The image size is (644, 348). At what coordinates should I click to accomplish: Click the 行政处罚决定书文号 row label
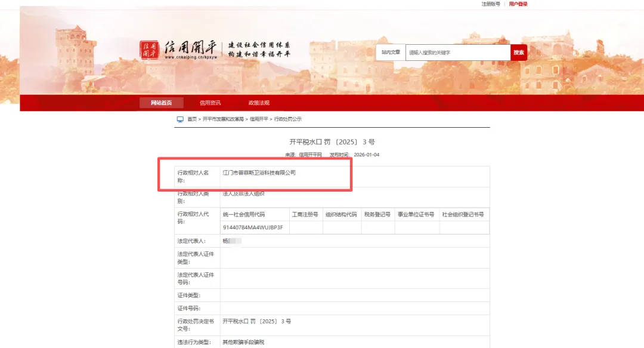point(196,325)
